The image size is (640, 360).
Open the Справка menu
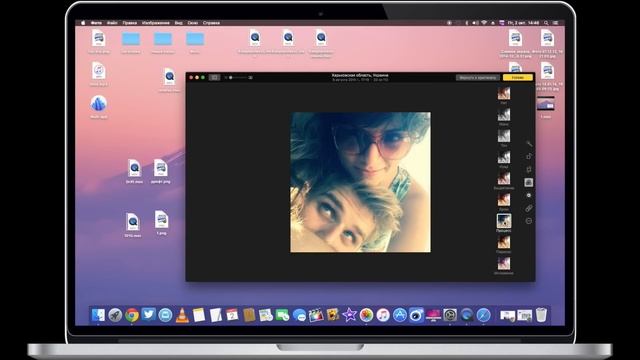(211, 23)
